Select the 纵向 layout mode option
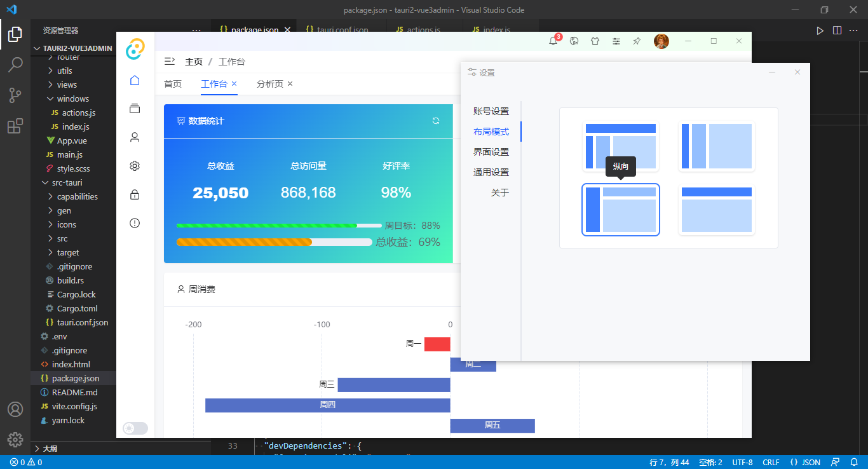This screenshot has height=469, width=868. pos(621,210)
